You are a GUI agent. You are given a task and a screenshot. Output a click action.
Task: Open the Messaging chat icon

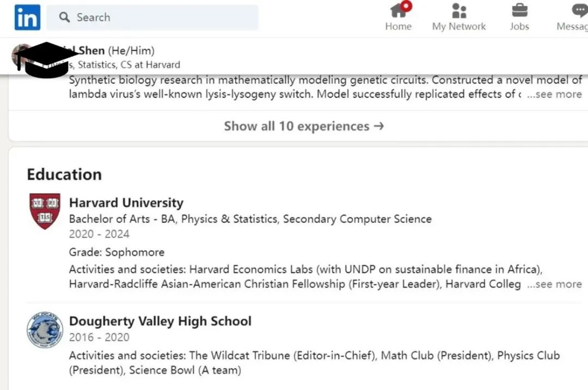[x=579, y=10]
